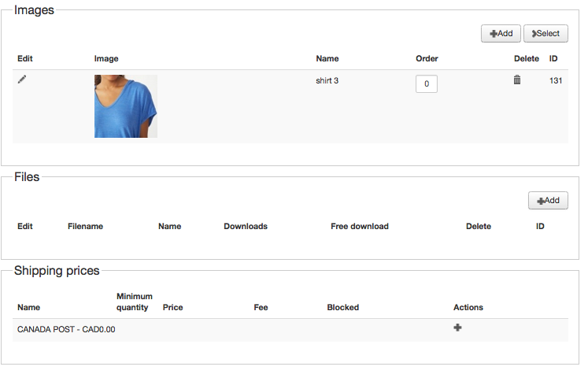Click the image ID 131

556,80
